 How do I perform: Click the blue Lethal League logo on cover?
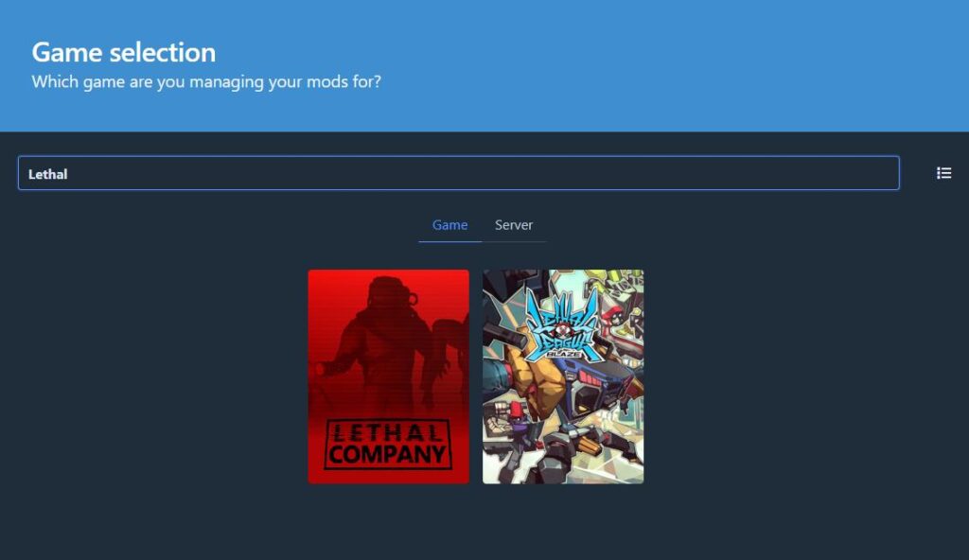click(x=563, y=322)
